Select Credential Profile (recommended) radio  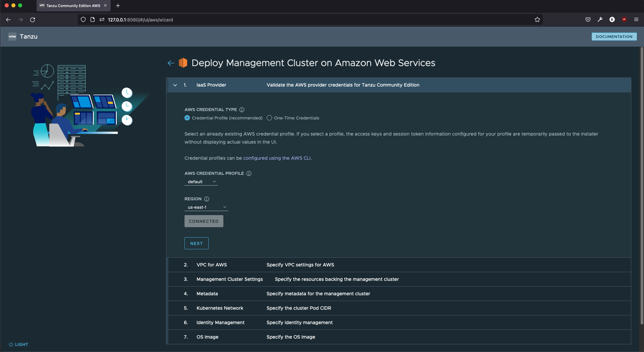(x=187, y=118)
